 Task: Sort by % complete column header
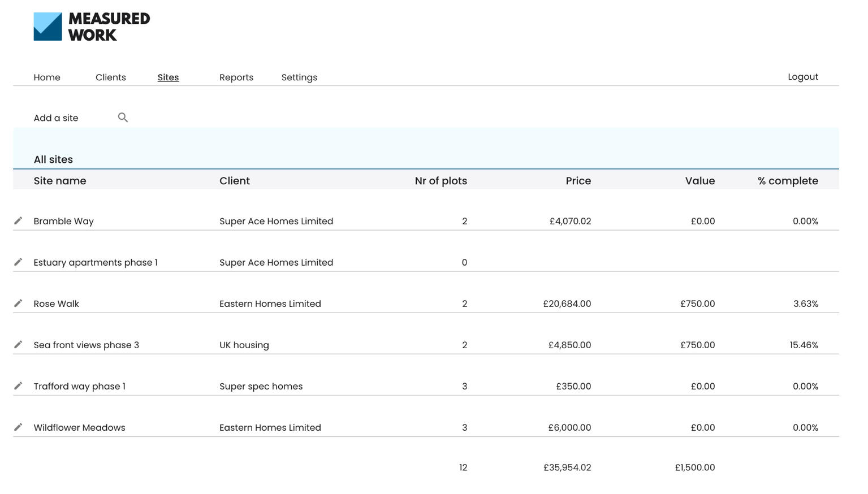788,181
